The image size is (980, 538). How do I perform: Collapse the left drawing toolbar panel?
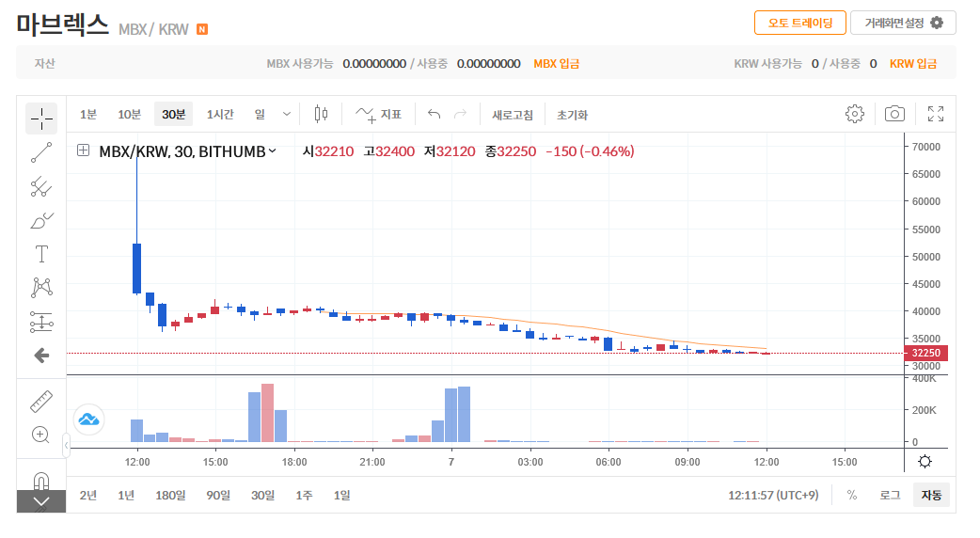click(66, 446)
